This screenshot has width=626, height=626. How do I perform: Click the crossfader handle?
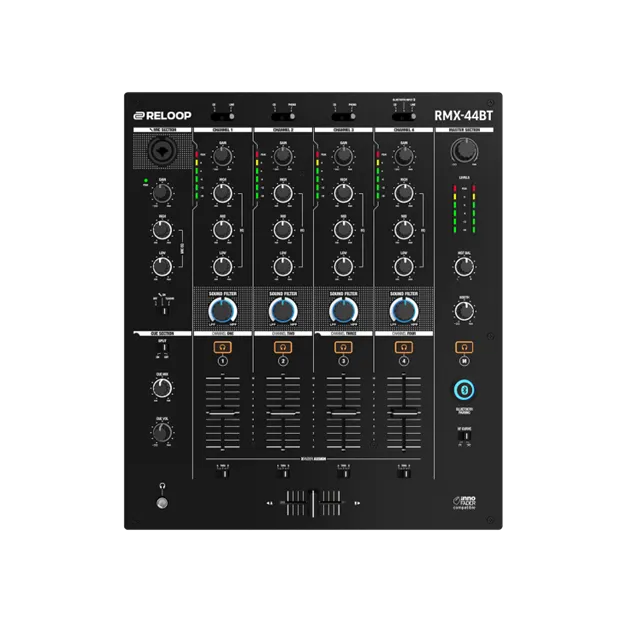click(x=313, y=503)
